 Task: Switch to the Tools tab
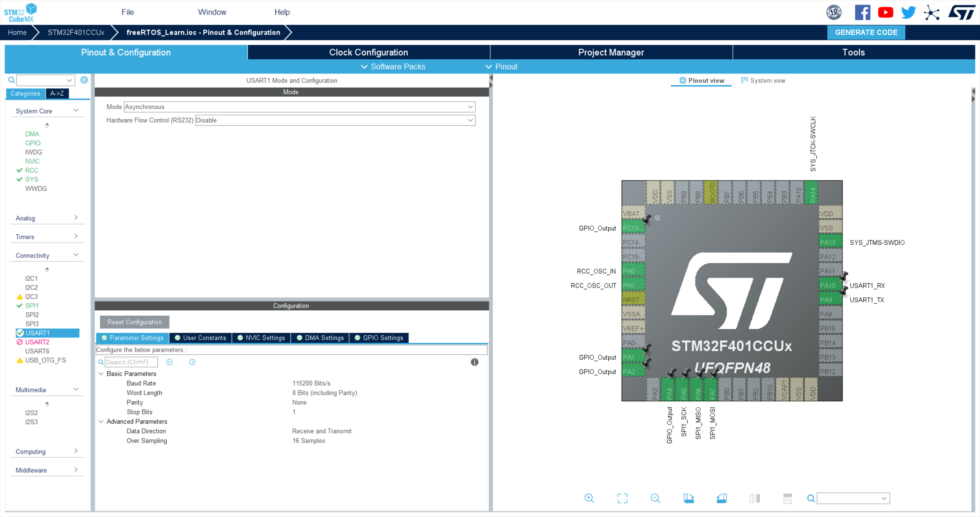(x=854, y=52)
